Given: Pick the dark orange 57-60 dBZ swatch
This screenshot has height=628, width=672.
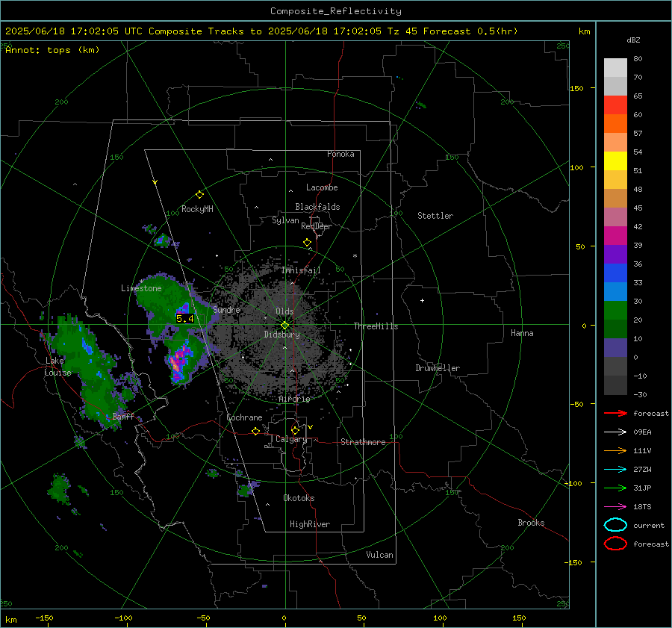Looking at the screenshot, I should (615, 124).
